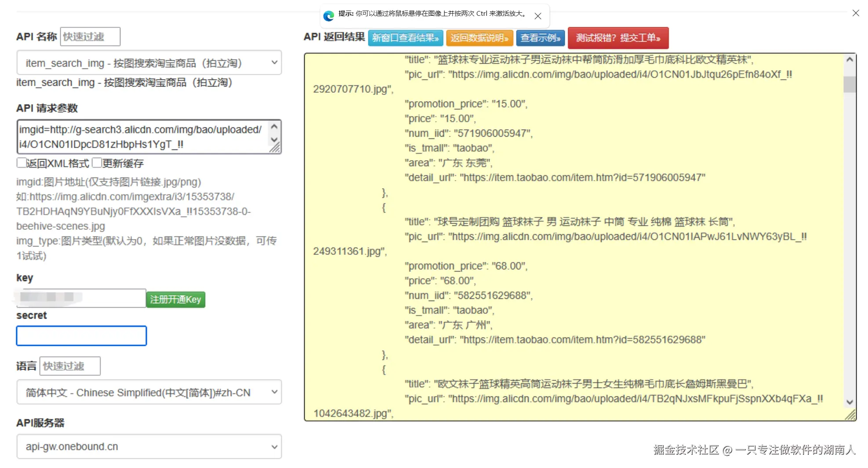The image size is (868, 468).
Task: Click the 语言 quick filter field
Action: (70, 366)
